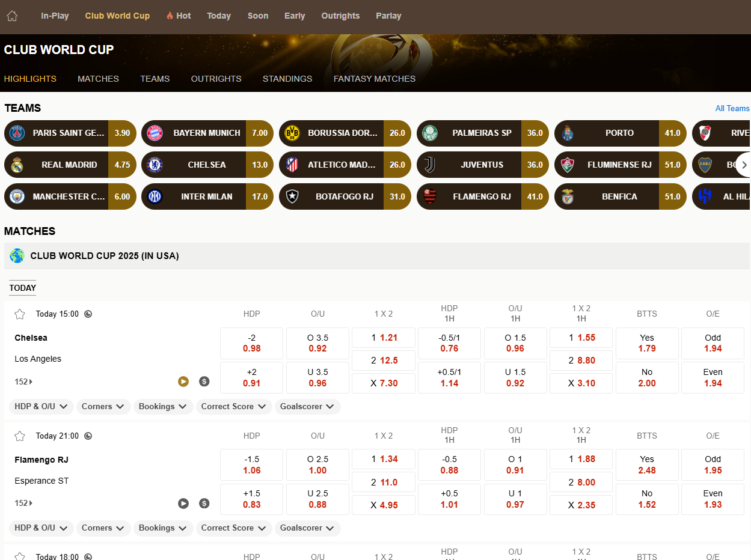The height and width of the screenshot is (560, 751).
Task: Bet Odd at 1.95 for Flamengo match
Action: (713, 464)
